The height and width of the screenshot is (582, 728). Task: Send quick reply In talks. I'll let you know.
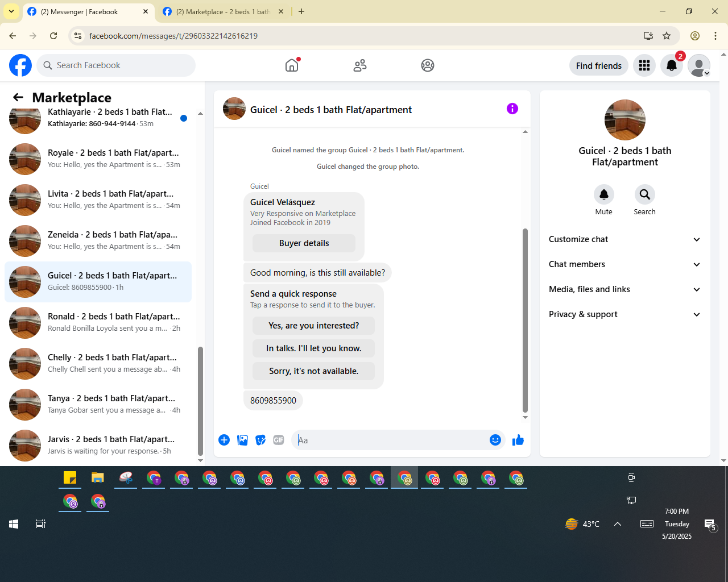click(x=313, y=348)
